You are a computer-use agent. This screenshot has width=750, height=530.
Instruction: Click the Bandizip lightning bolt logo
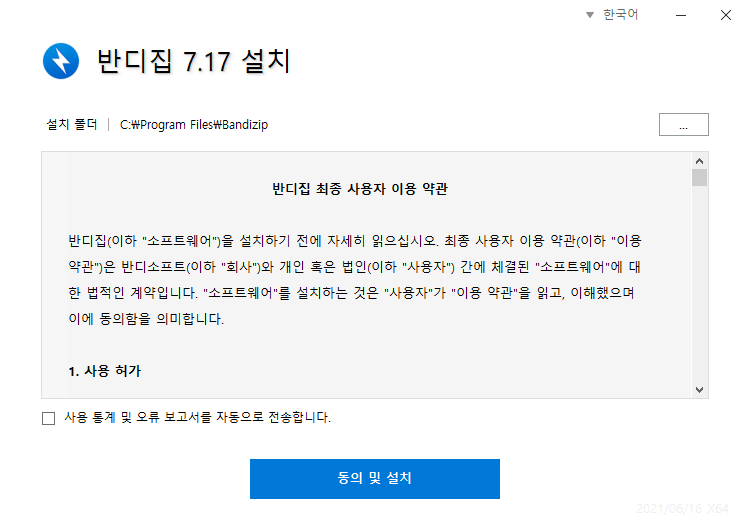[61, 61]
